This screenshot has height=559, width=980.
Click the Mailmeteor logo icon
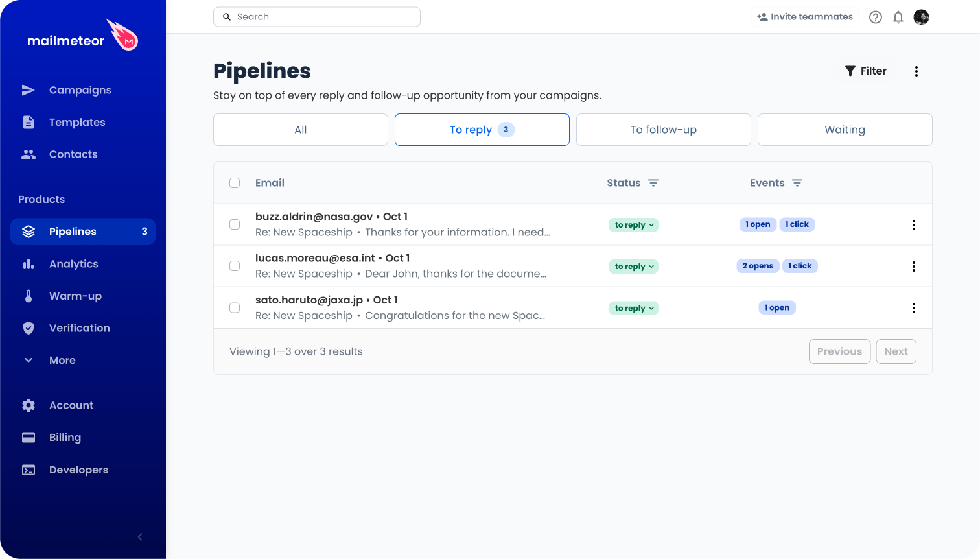pyautogui.click(x=122, y=34)
